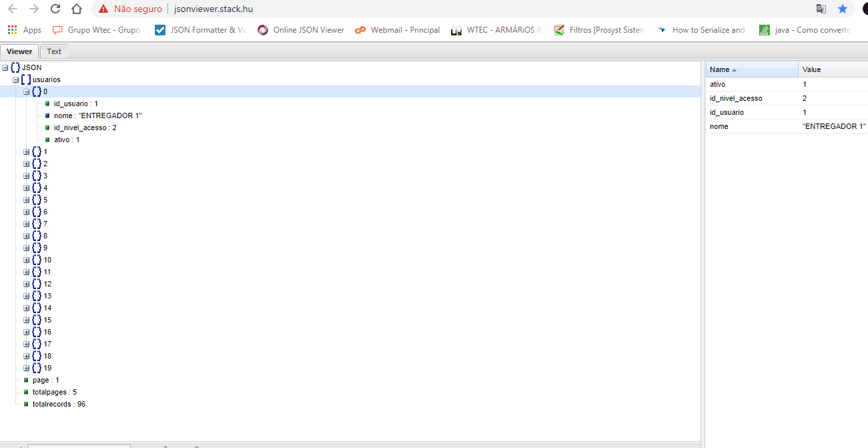Expand object 7 in usuarios
The image size is (868, 448).
coord(27,224)
